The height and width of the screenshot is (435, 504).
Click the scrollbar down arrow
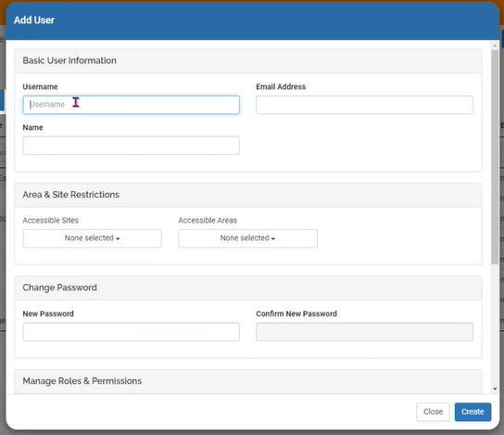tap(495, 389)
